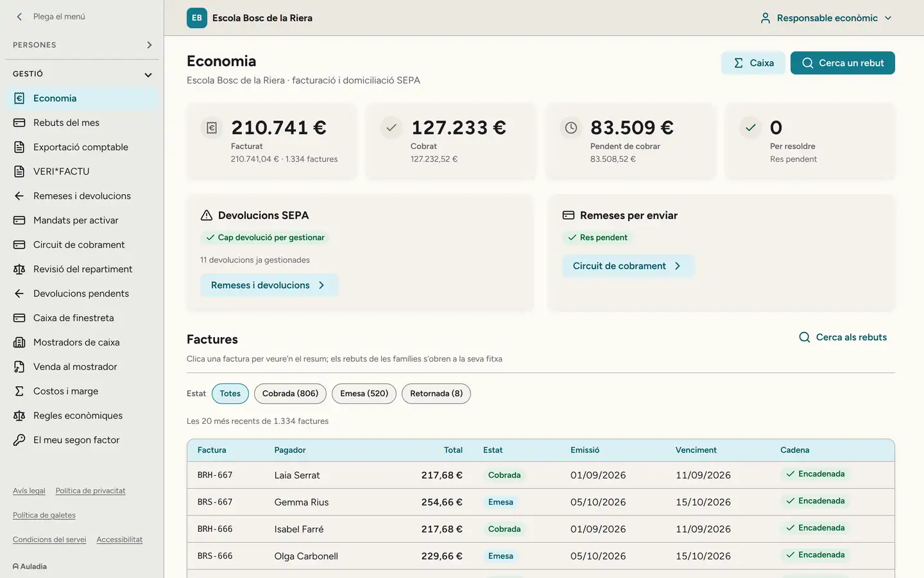Click the Cerca als rebuts link
The height and width of the screenshot is (578, 924).
[x=843, y=337]
